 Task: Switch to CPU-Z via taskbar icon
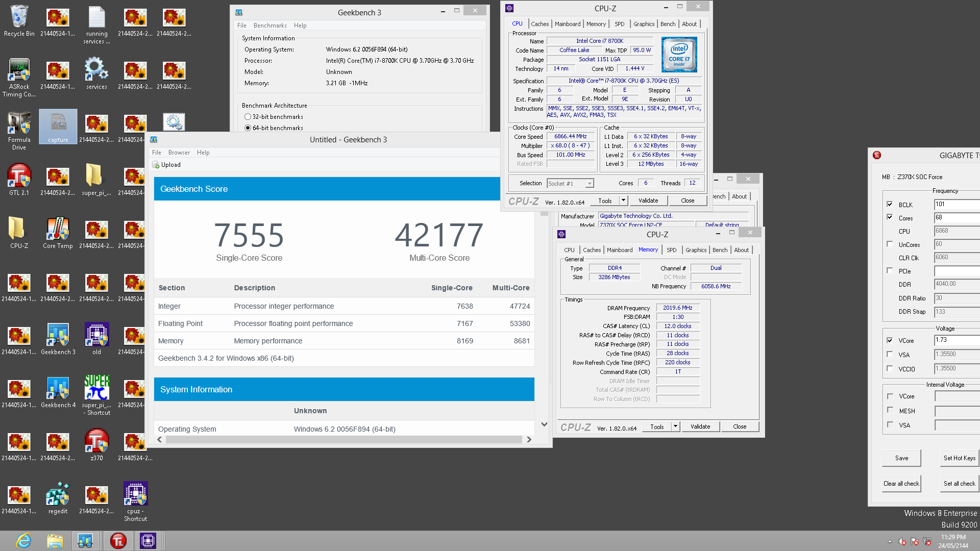(x=148, y=541)
